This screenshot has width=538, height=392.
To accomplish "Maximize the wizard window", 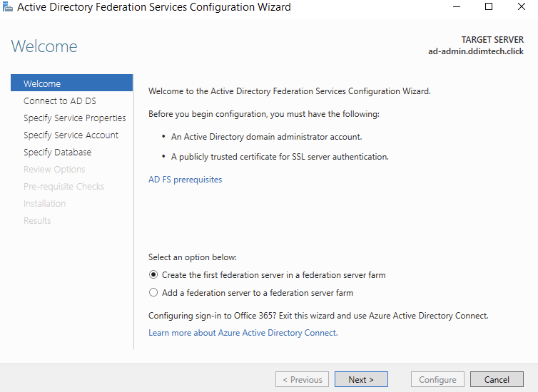I will point(489,7).
